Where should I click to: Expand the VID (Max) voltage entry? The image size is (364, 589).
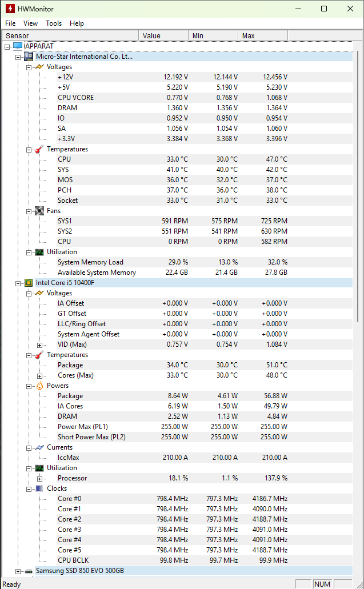coord(39,344)
